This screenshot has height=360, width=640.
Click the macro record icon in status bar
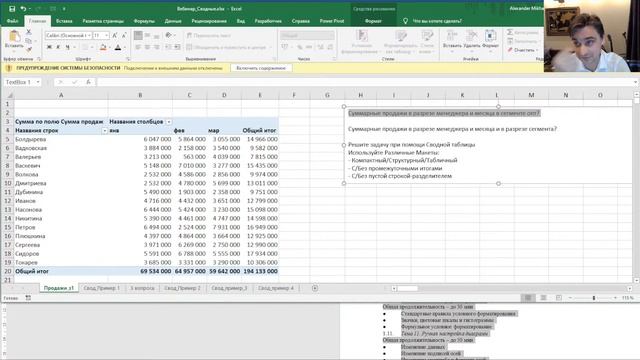28,298
